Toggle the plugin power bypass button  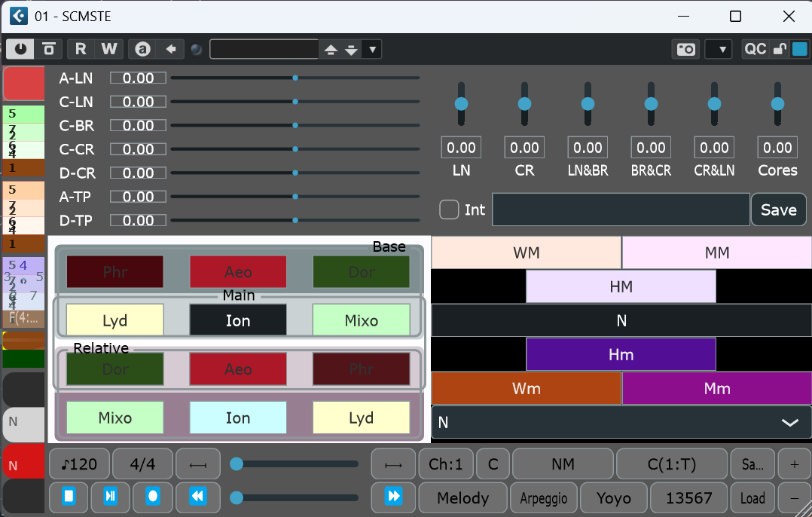tap(20, 49)
